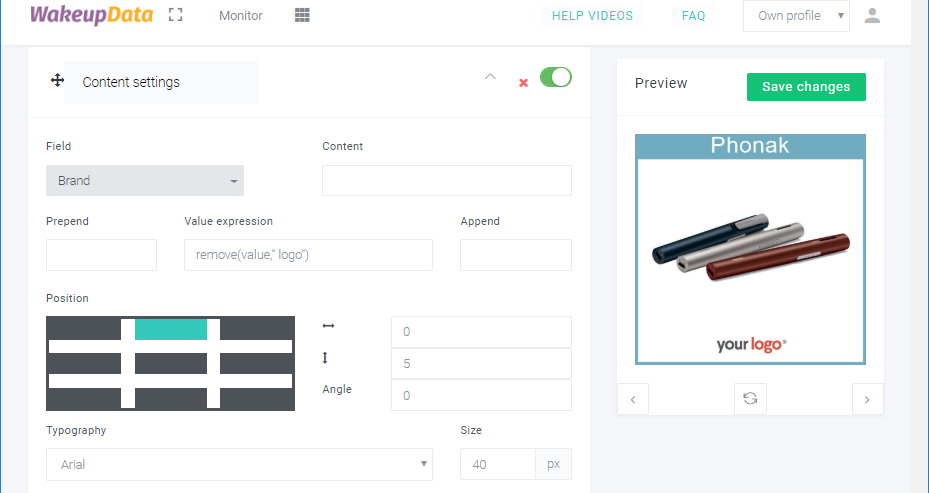Open the Own profile dropdown
The height and width of the screenshot is (493, 929).
[796, 15]
